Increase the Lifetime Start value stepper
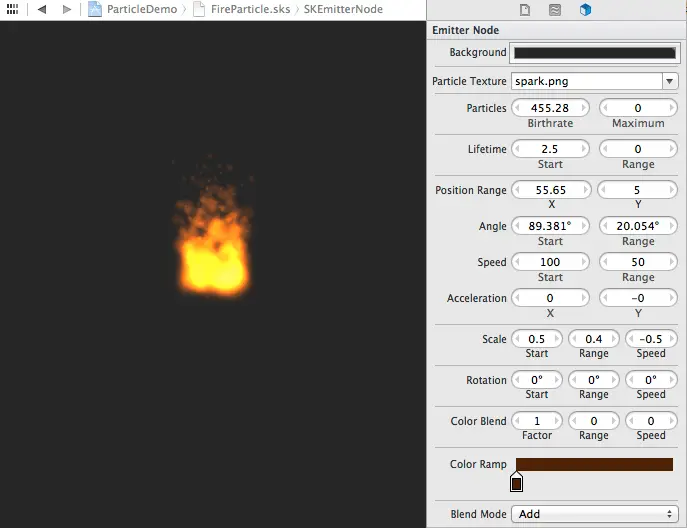The image size is (687, 528). coord(583,149)
